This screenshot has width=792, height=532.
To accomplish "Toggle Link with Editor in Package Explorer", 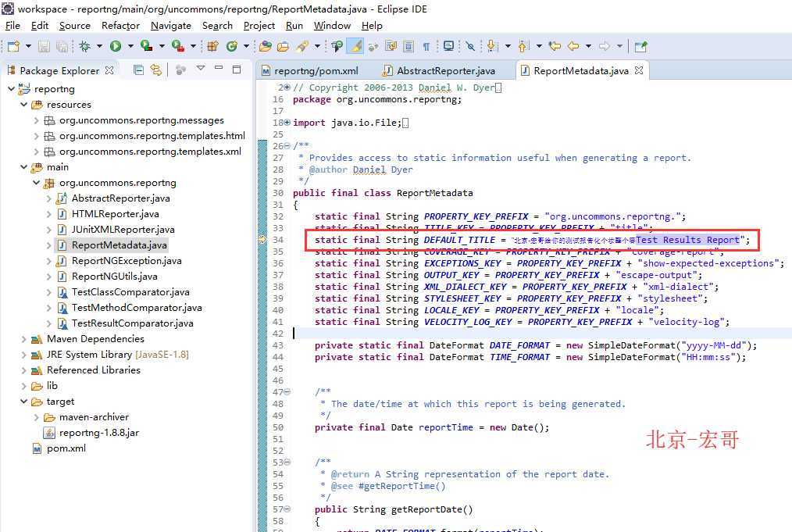I will [x=156, y=70].
